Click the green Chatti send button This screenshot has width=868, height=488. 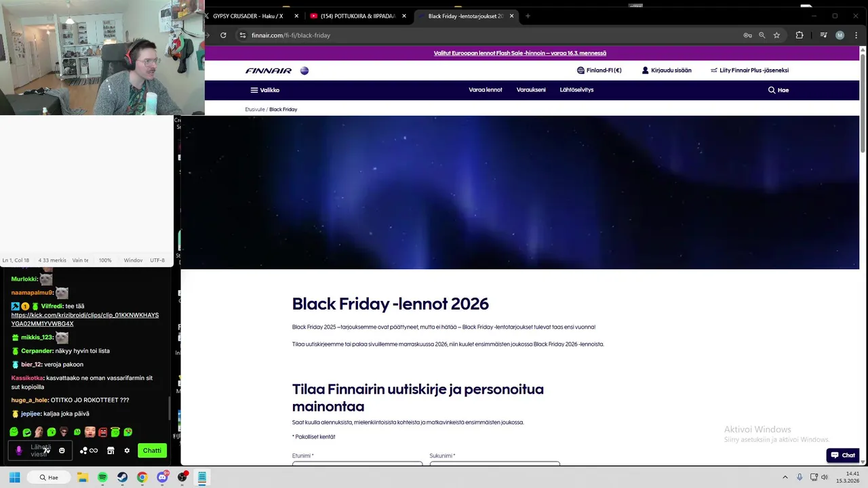(x=152, y=450)
